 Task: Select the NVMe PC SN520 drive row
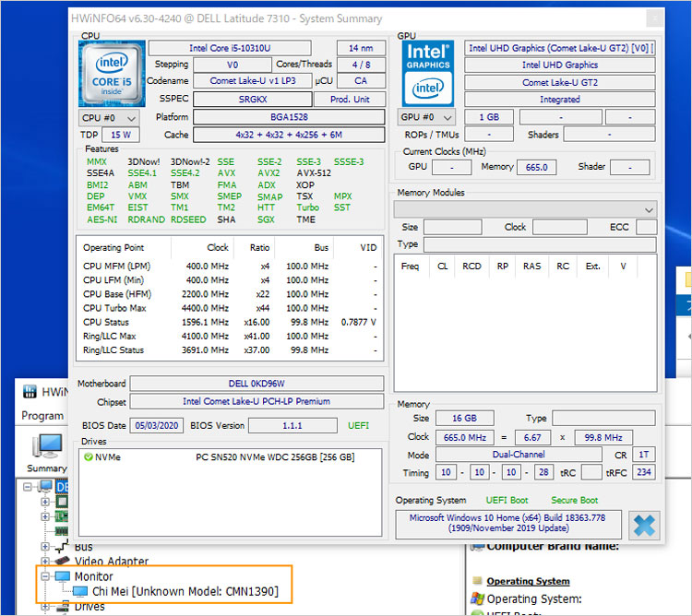[230, 457]
